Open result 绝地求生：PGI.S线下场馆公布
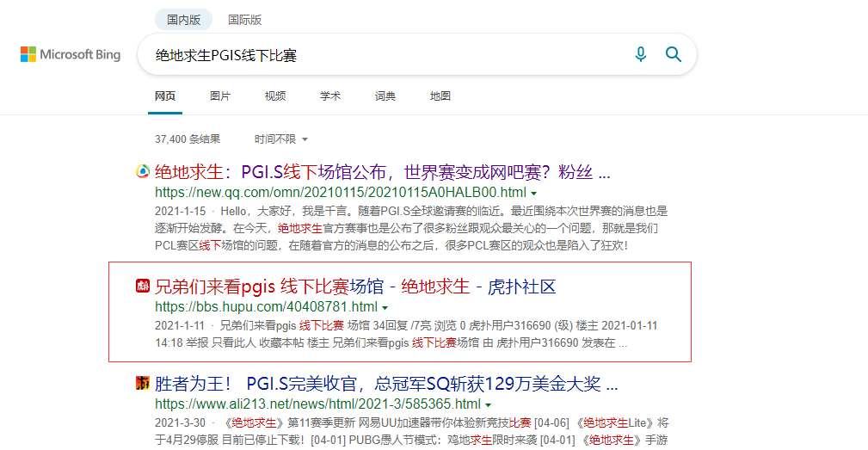Image resolution: width=868 pixels, height=450 pixels. [383, 172]
